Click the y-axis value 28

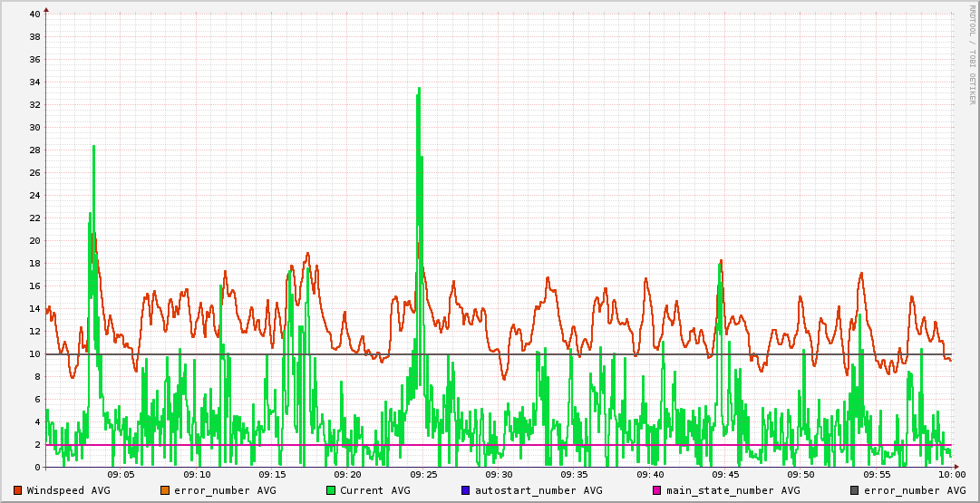pyautogui.click(x=35, y=150)
